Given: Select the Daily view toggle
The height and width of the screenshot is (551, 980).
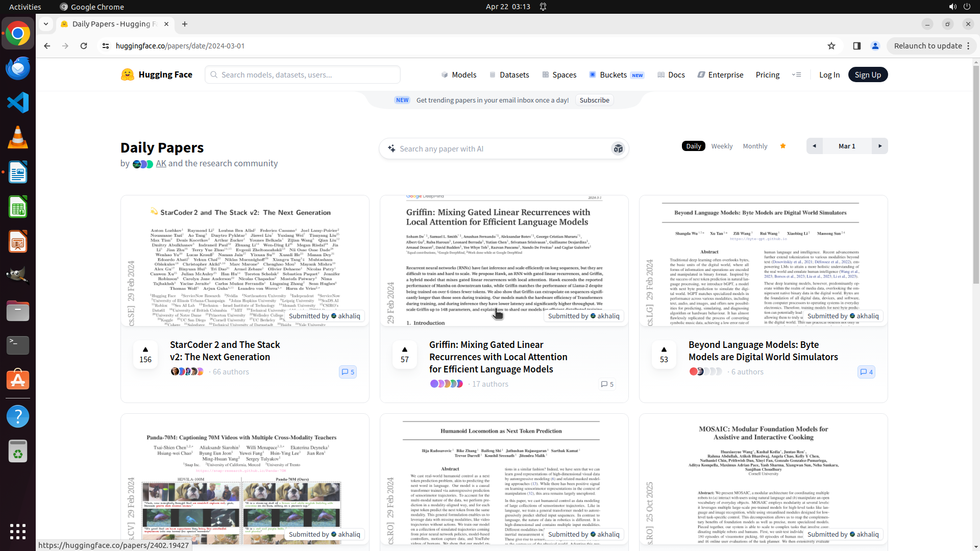Looking at the screenshot, I should point(693,146).
